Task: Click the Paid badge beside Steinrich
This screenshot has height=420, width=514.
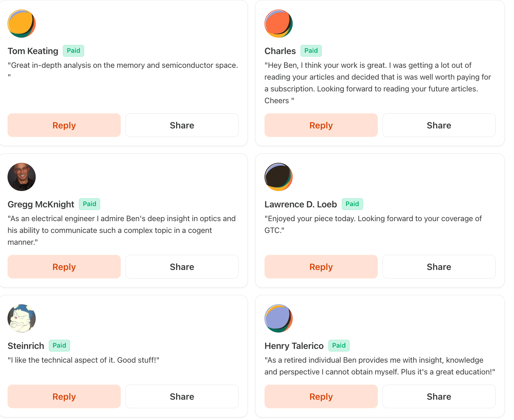Action: tap(60, 346)
